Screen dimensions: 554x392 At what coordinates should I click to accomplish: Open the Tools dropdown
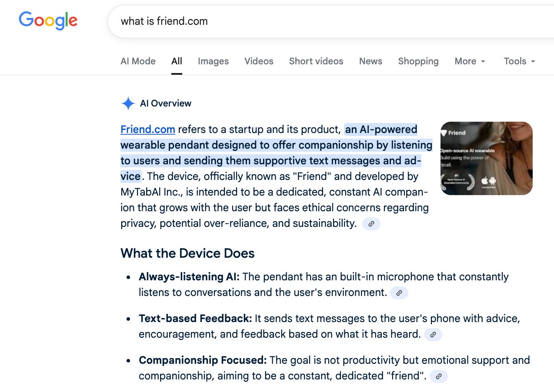pyautogui.click(x=519, y=61)
